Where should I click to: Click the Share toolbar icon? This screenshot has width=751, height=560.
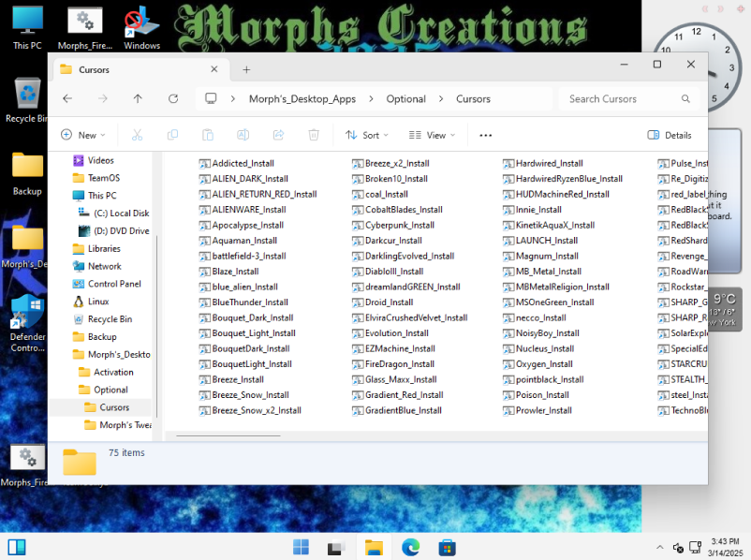tap(278, 135)
